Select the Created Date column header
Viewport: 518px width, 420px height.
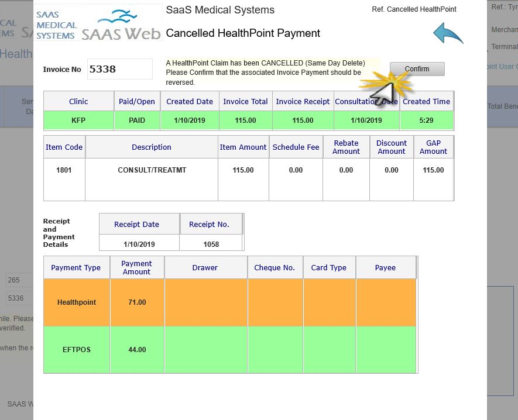tap(190, 101)
